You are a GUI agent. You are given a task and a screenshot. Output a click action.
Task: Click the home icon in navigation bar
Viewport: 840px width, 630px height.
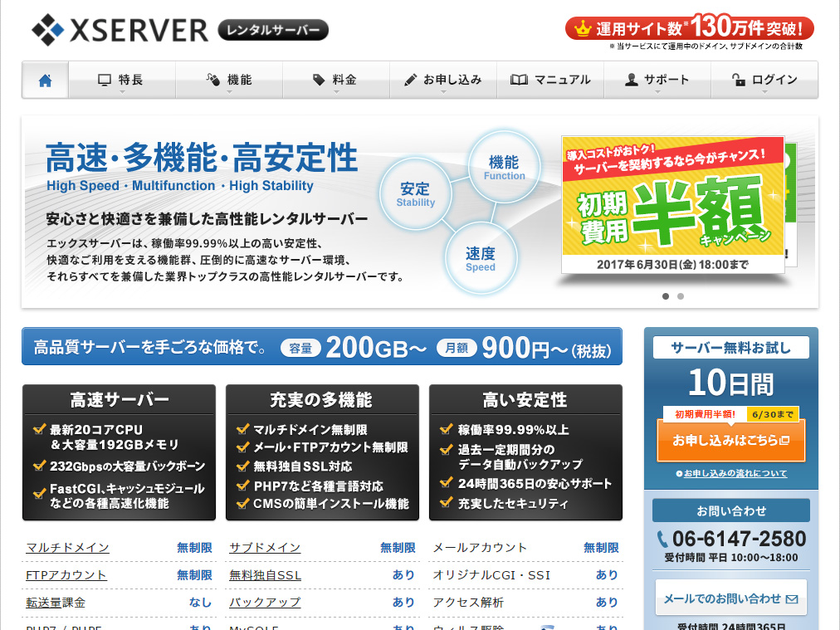[45, 81]
